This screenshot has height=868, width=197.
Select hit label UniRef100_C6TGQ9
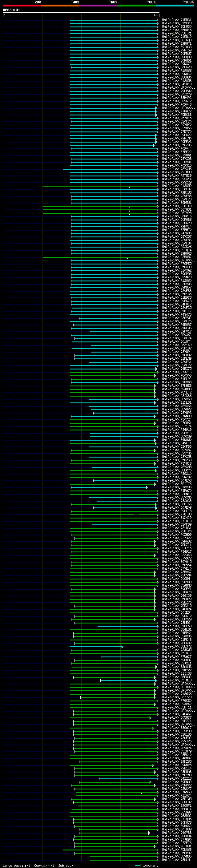click(177, 40)
